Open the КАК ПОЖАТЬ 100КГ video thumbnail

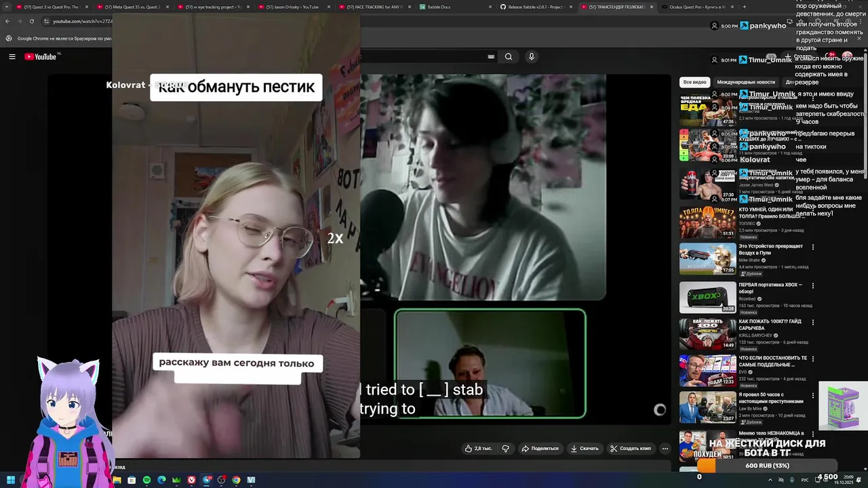click(x=707, y=333)
